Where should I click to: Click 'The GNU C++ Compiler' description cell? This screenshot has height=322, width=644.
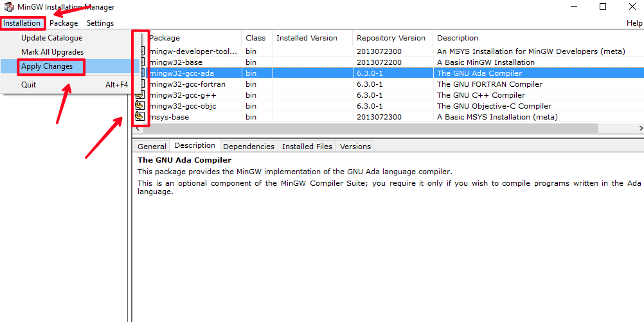[481, 95]
